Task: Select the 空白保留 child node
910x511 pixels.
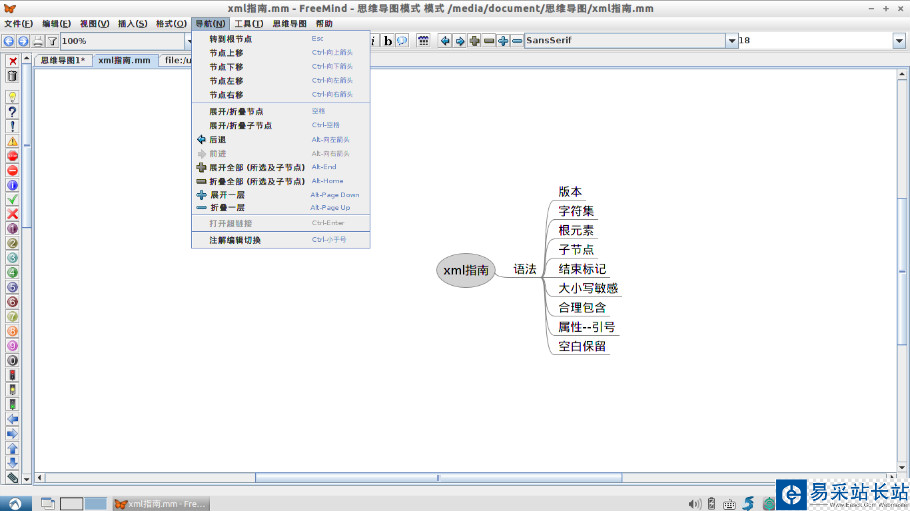Action: point(582,346)
